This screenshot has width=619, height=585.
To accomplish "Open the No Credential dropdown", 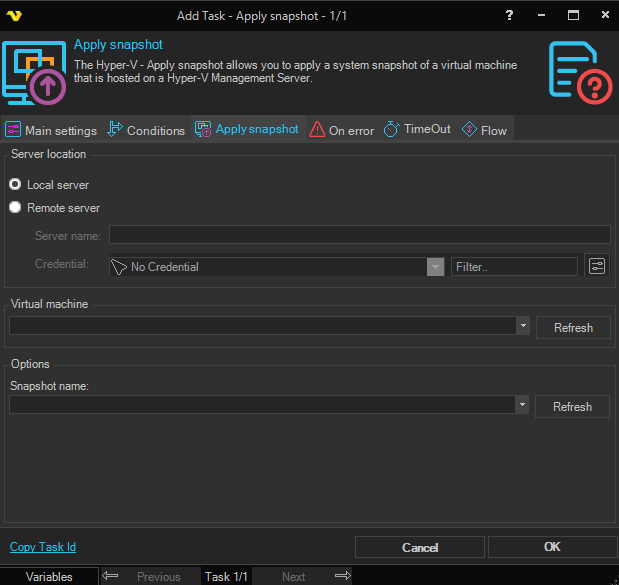I will [x=435, y=267].
